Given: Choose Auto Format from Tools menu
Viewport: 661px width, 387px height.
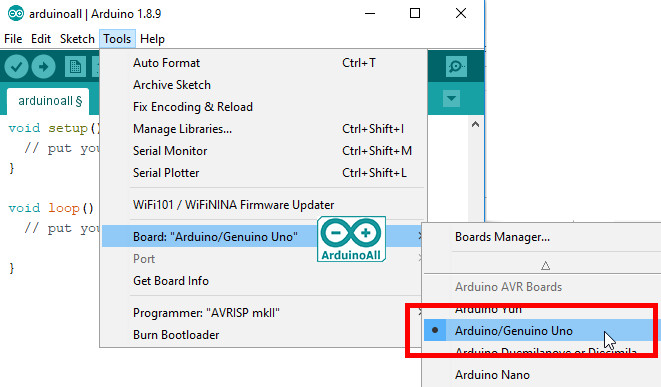Looking at the screenshot, I should coord(263,63).
